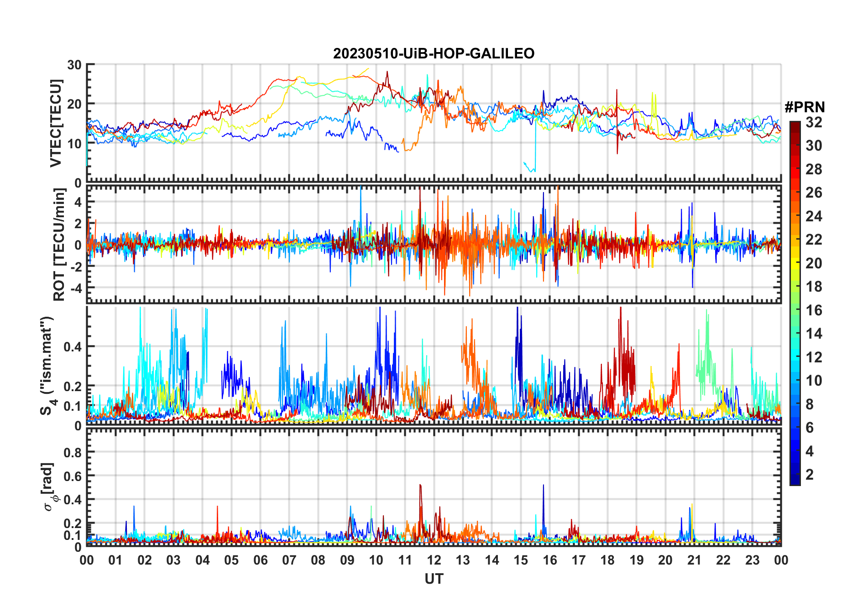Screen dimensions: 868x607
Task: Click hour 01 on the UT axis
Action: (115, 560)
